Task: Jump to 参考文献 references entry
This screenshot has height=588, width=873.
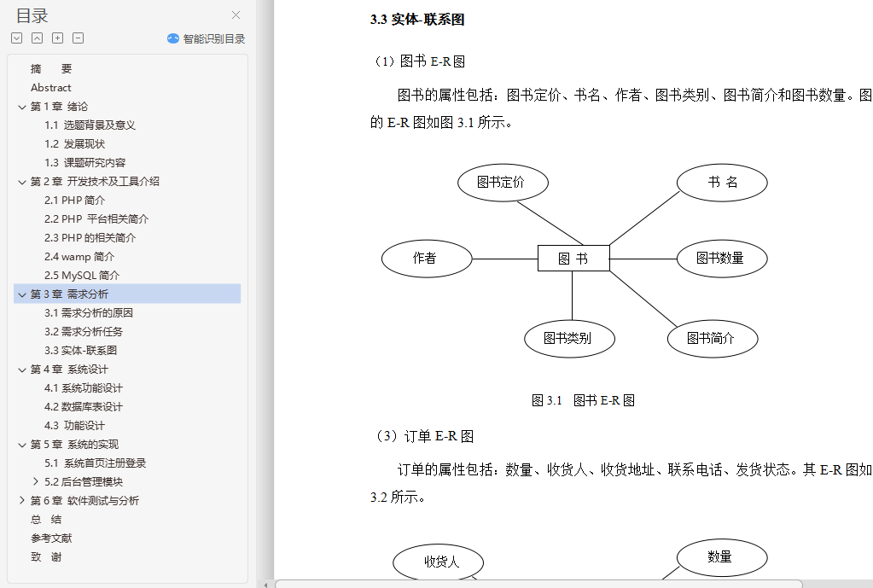Action: [x=51, y=539]
